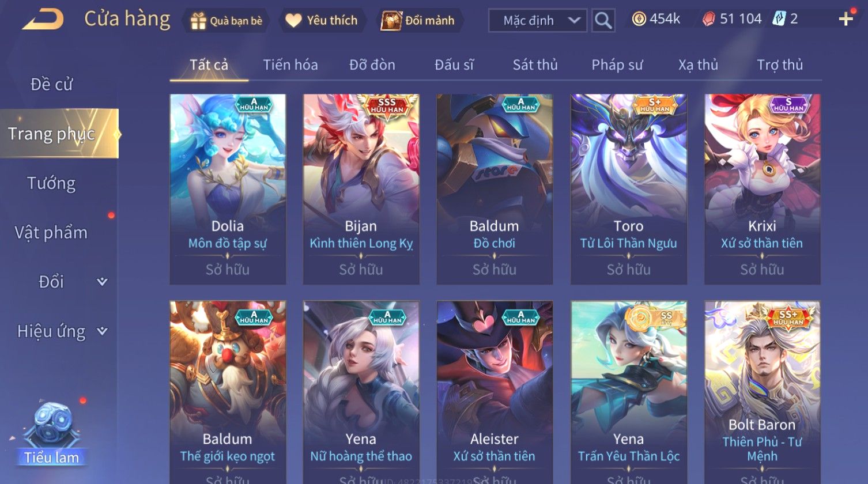
Task: Tap the gold coin currency icon
Action: click(x=639, y=20)
